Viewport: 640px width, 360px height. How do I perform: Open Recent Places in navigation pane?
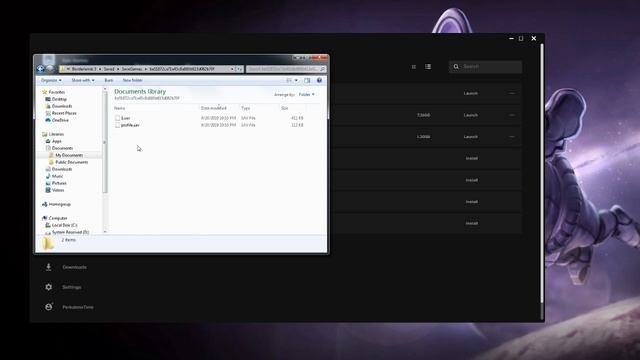[x=64, y=113]
